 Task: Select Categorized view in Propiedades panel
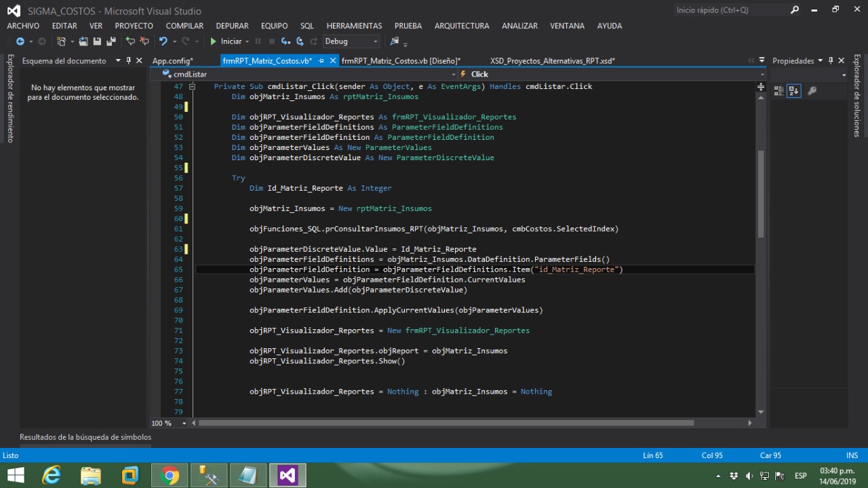pyautogui.click(x=778, y=91)
